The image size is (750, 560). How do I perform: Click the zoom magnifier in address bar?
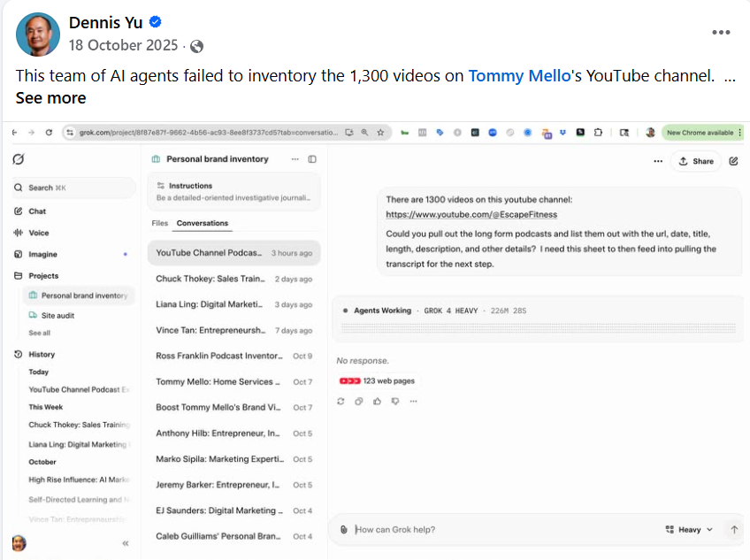coord(365,133)
